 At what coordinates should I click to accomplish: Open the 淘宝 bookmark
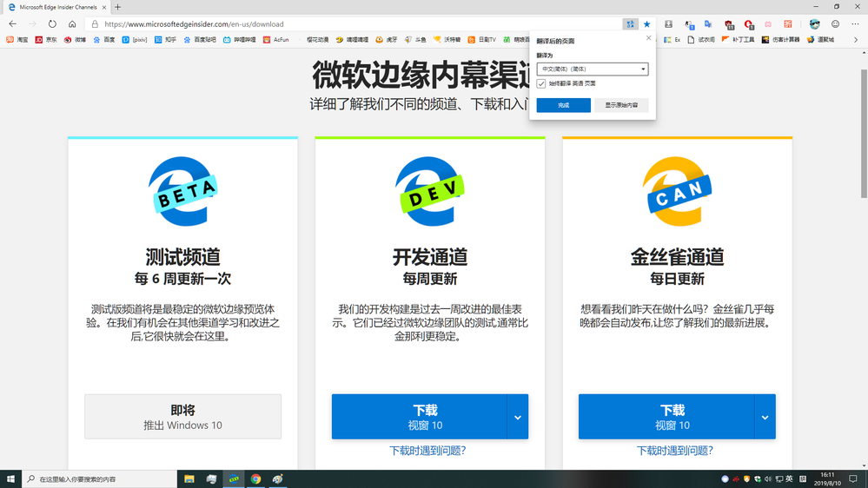click(17, 40)
